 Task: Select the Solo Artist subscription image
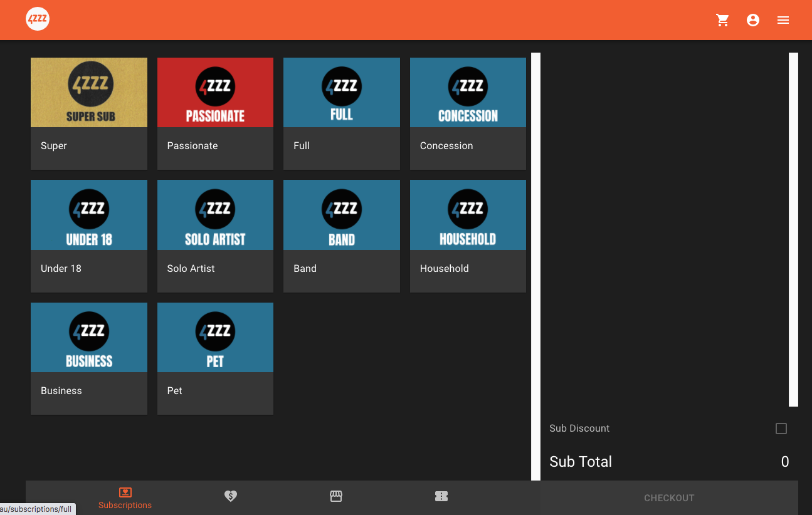(x=215, y=215)
